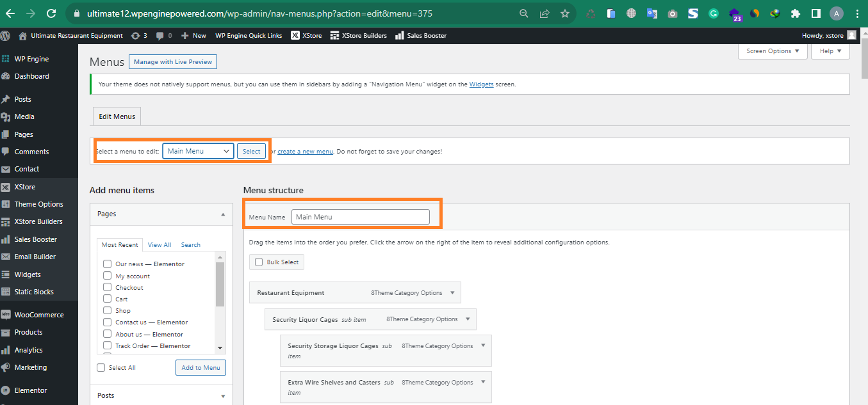Click Manage with Live Preview button
Screen dimensions: 868x405
pyautogui.click(x=173, y=62)
